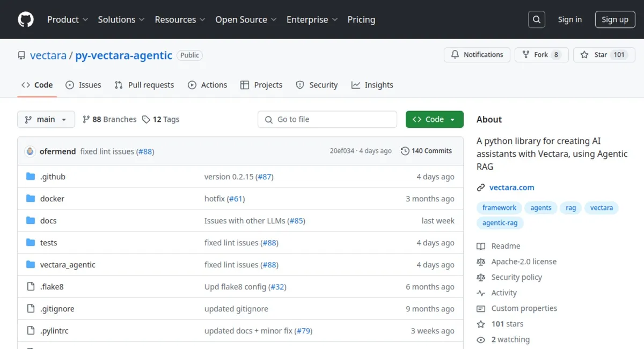644x349 pixels.
Task: Click the fork icon in the Fork button
Action: [526, 55]
